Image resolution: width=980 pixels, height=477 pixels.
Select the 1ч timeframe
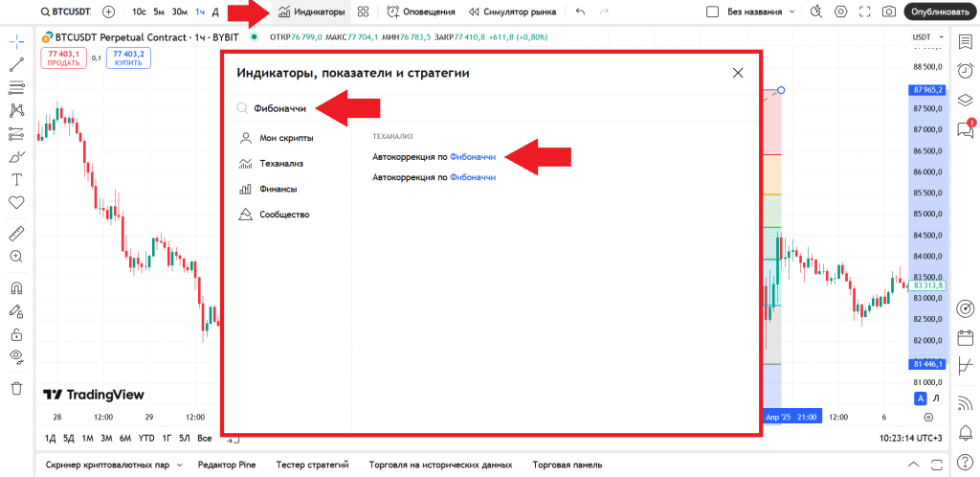pyautogui.click(x=200, y=11)
